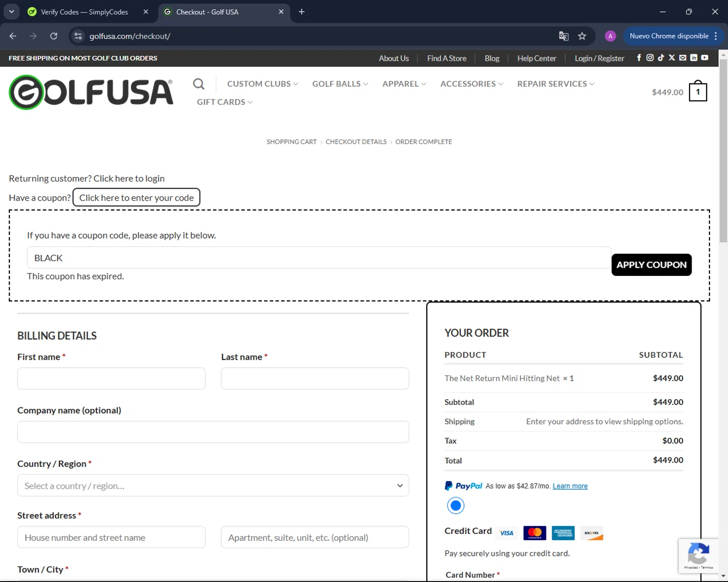The image size is (728, 582).
Task: Bookmark this page with the star icon
Action: click(582, 36)
